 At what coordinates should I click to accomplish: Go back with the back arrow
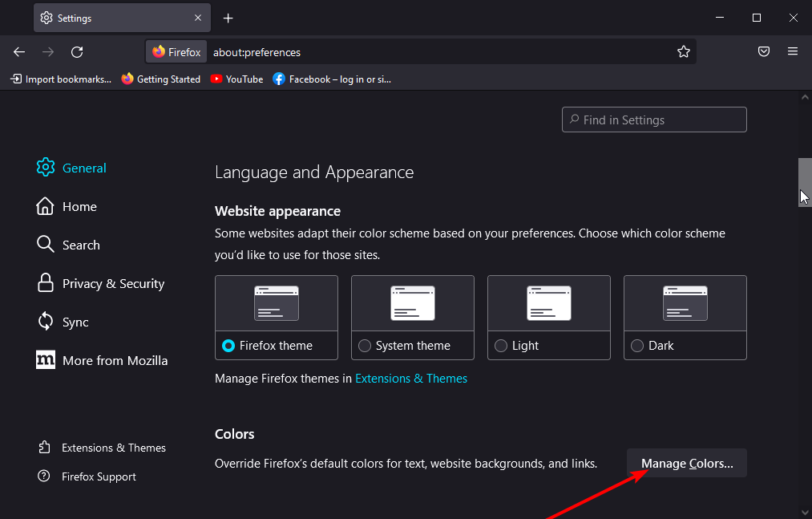(19, 52)
